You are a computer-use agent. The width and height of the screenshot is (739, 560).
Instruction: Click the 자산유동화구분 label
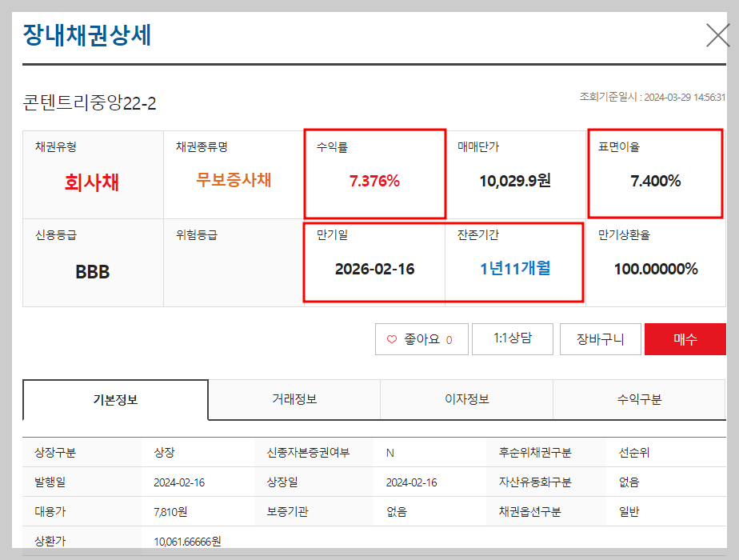pos(535,482)
